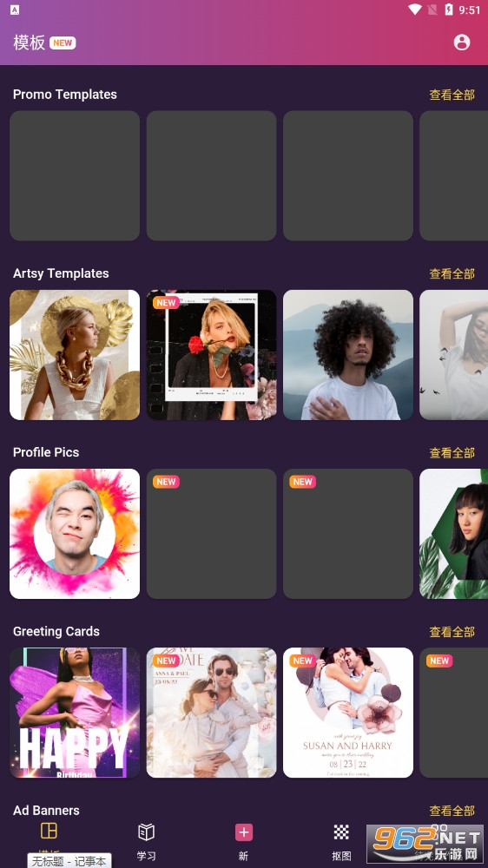Open the HAPPY Birthday greeting card

(x=75, y=713)
